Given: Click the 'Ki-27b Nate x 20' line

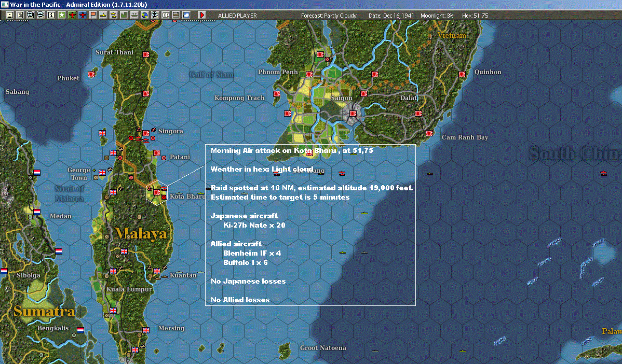Looking at the screenshot, I should [x=254, y=225].
